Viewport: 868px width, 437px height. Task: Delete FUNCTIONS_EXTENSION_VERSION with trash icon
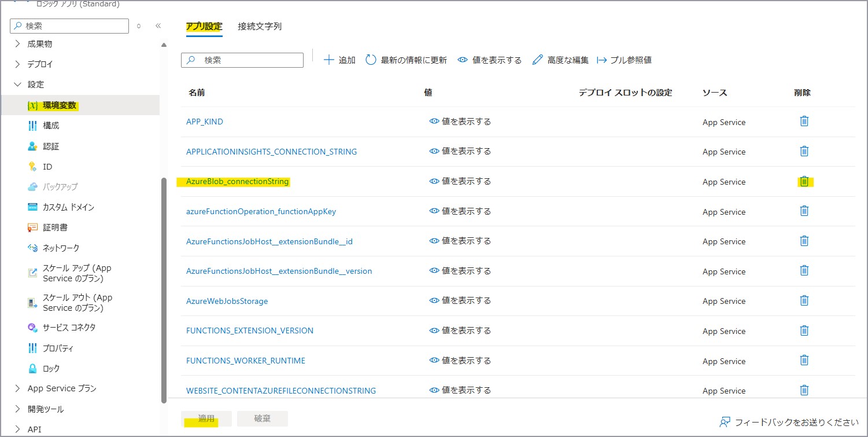tap(804, 330)
